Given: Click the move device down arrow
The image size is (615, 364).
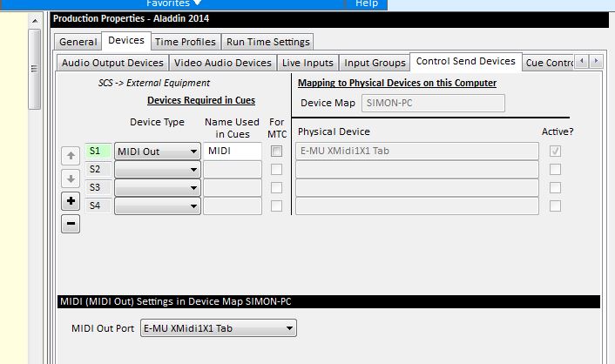Looking at the screenshot, I should 71,179.
